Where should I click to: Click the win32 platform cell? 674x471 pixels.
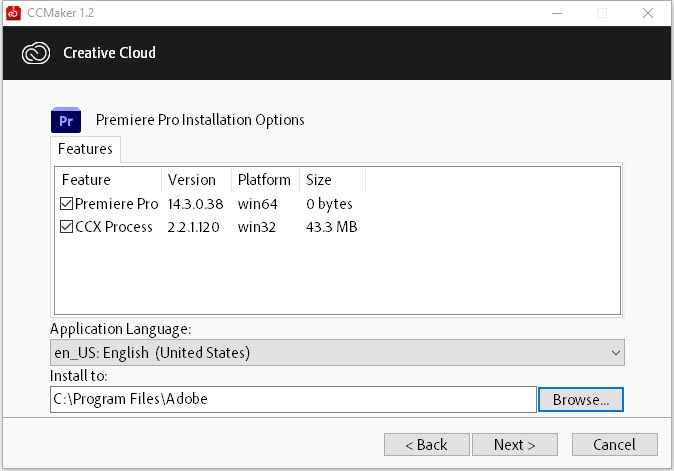[x=257, y=227]
